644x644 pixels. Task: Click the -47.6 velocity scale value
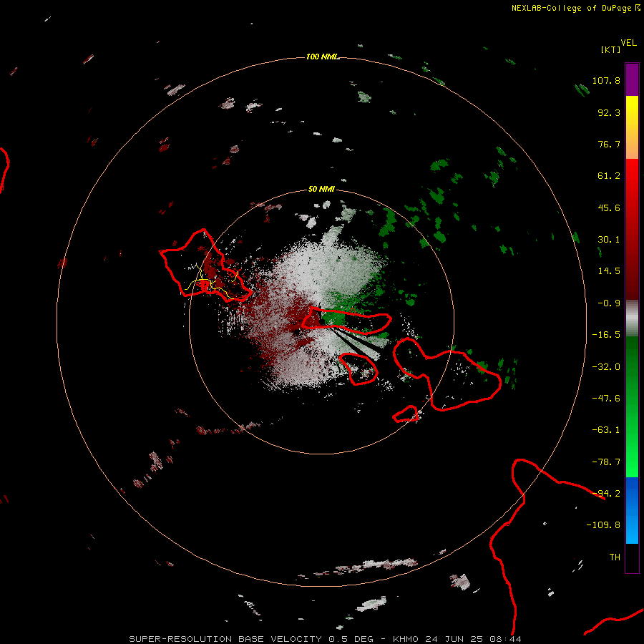click(606, 399)
